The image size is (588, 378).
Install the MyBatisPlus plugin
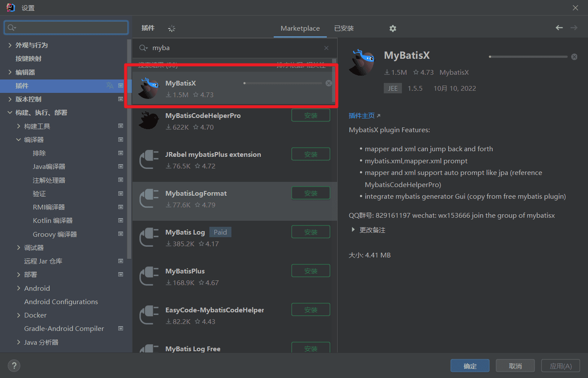(x=311, y=271)
